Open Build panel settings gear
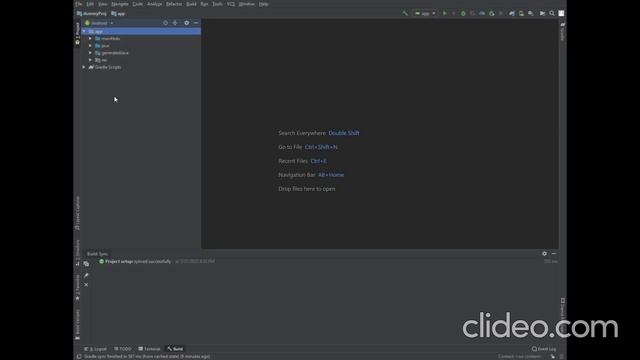Screen dimensions: 640x360 coord(544,253)
